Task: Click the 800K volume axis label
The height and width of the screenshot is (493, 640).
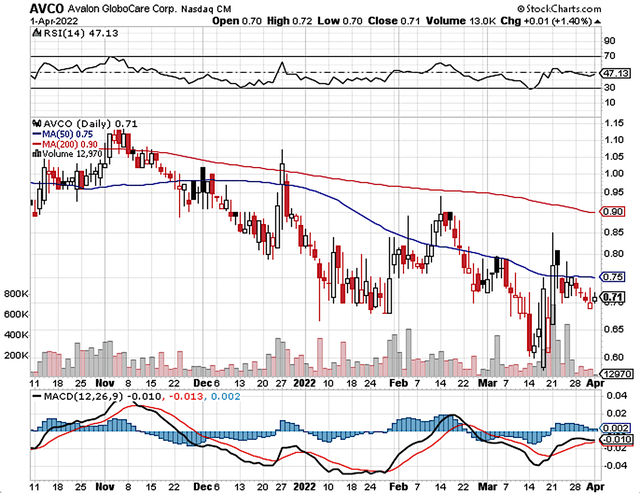Action: coord(16,294)
